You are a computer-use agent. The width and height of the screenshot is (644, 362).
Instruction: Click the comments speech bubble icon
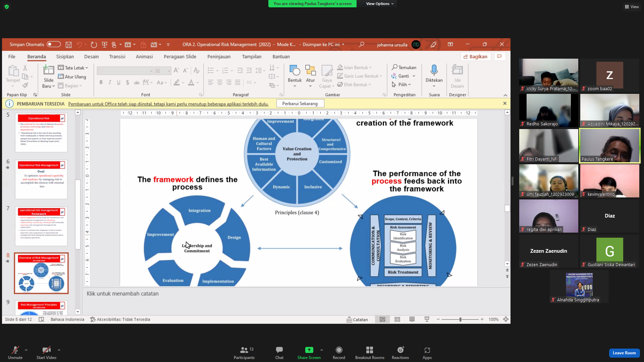pos(499,57)
